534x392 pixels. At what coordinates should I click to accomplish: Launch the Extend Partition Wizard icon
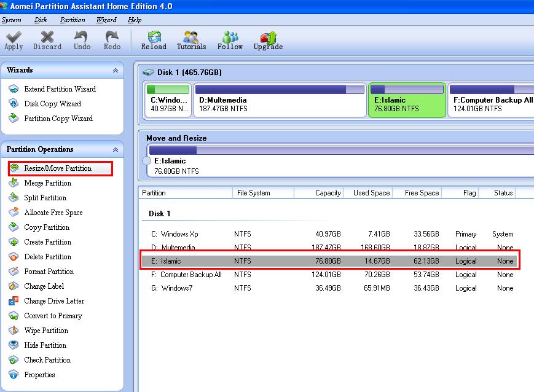click(14, 89)
